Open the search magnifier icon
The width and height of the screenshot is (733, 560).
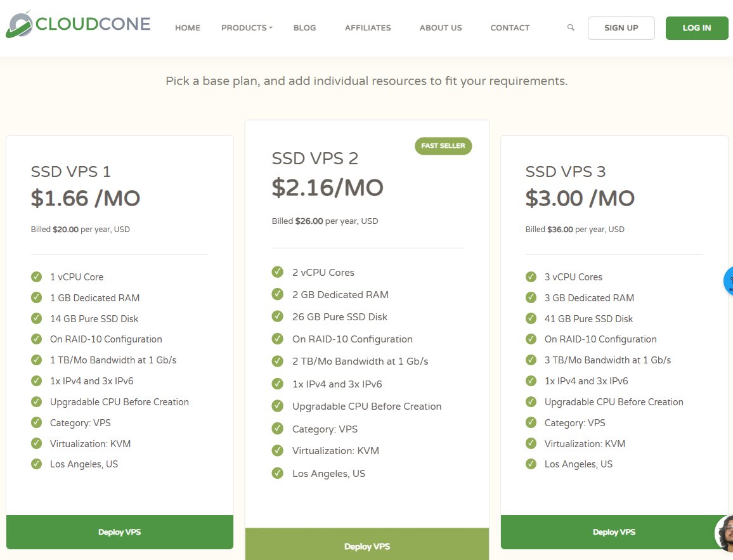(x=571, y=27)
